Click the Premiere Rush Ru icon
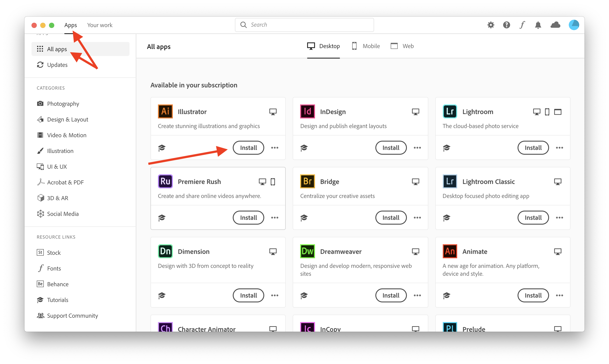Viewport: 609px width, 364px height. (x=165, y=181)
